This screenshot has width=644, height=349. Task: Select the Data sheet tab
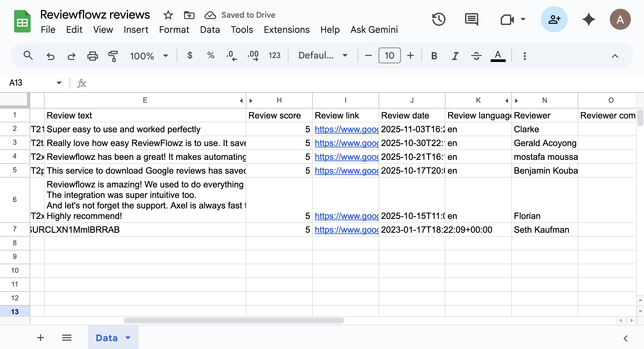(x=107, y=338)
